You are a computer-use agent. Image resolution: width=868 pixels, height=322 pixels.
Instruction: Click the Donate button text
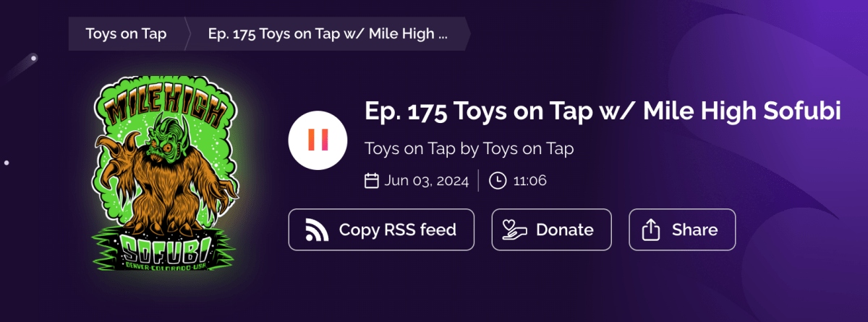(565, 230)
